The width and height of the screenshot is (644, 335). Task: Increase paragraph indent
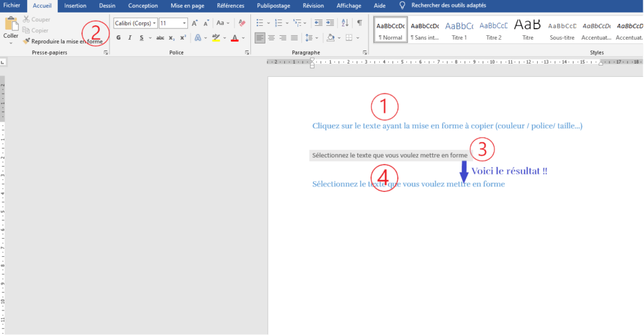coord(330,23)
